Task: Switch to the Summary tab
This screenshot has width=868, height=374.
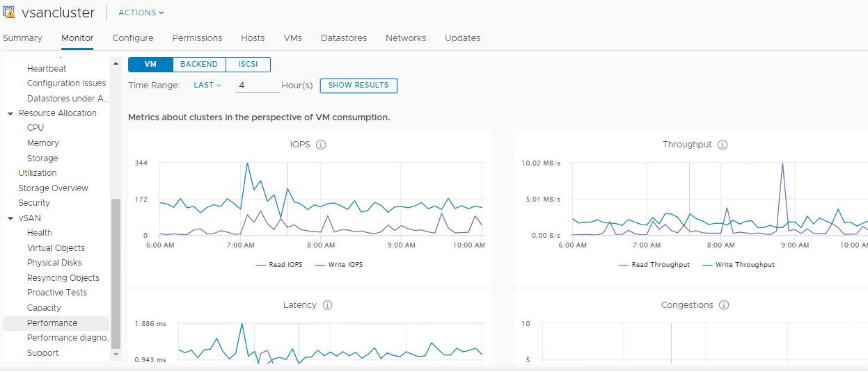Action: click(22, 38)
